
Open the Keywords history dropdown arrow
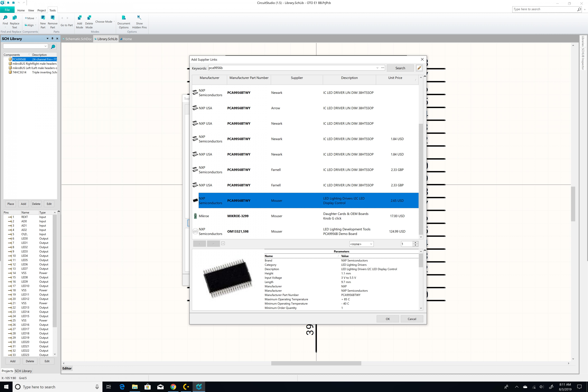377,68
